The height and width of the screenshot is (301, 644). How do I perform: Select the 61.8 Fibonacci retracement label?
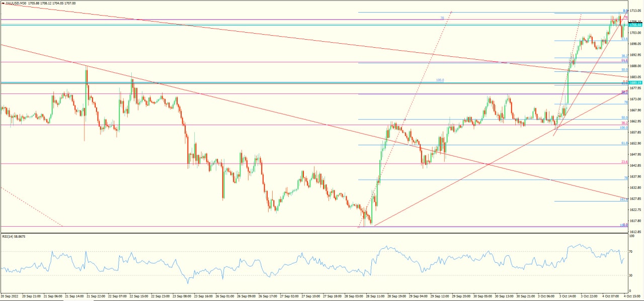point(623,144)
